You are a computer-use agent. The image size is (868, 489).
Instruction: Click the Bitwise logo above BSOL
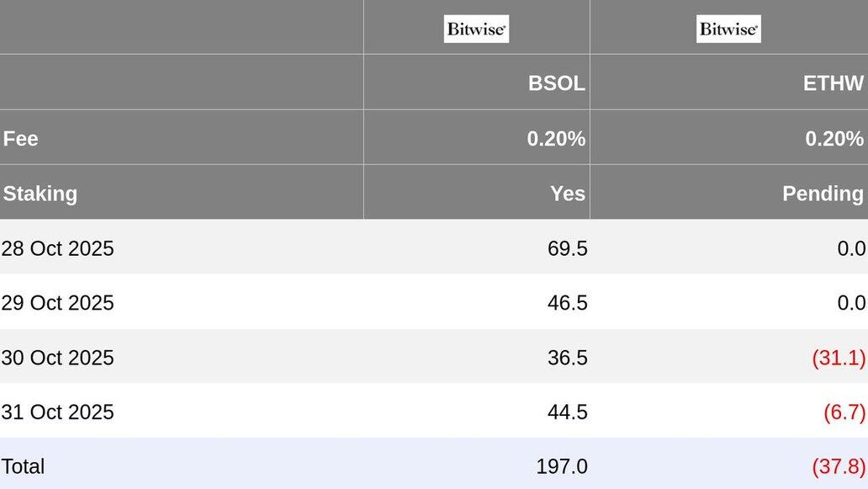(476, 29)
